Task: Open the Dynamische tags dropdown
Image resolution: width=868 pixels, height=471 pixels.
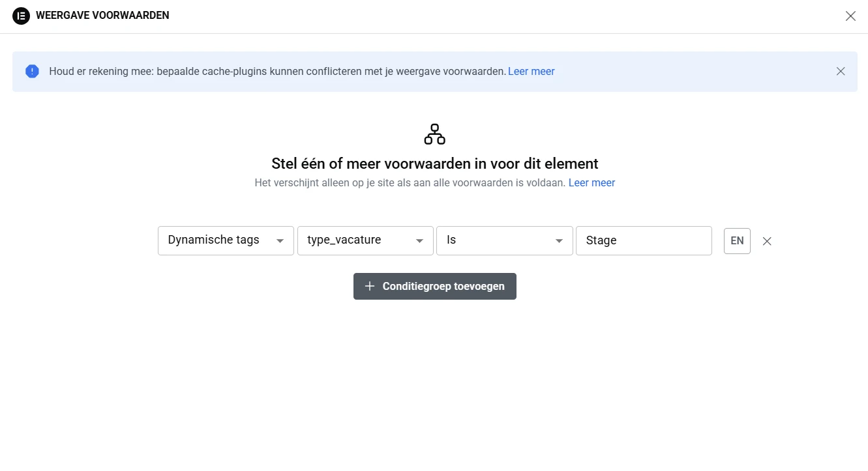Action: click(x=226, y=240)
